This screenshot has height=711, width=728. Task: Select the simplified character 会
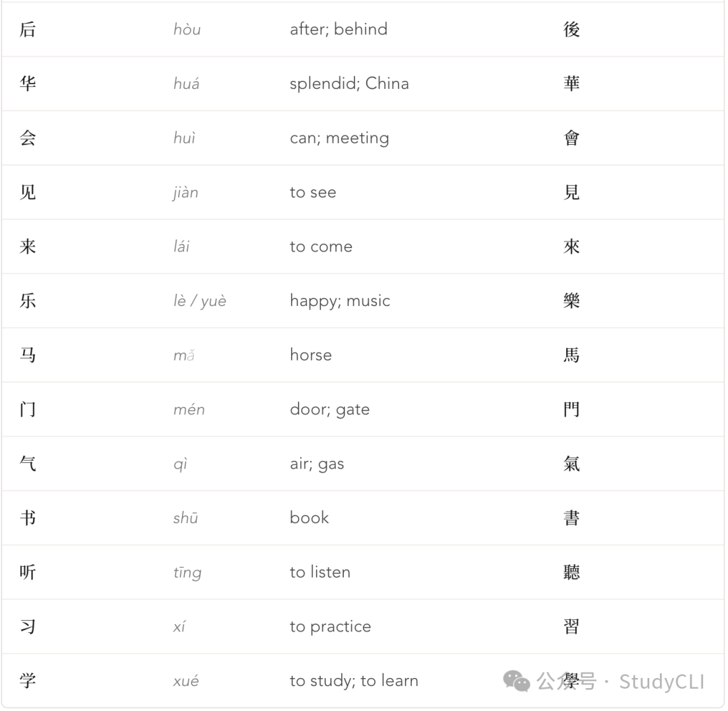(x=28, y=138)
